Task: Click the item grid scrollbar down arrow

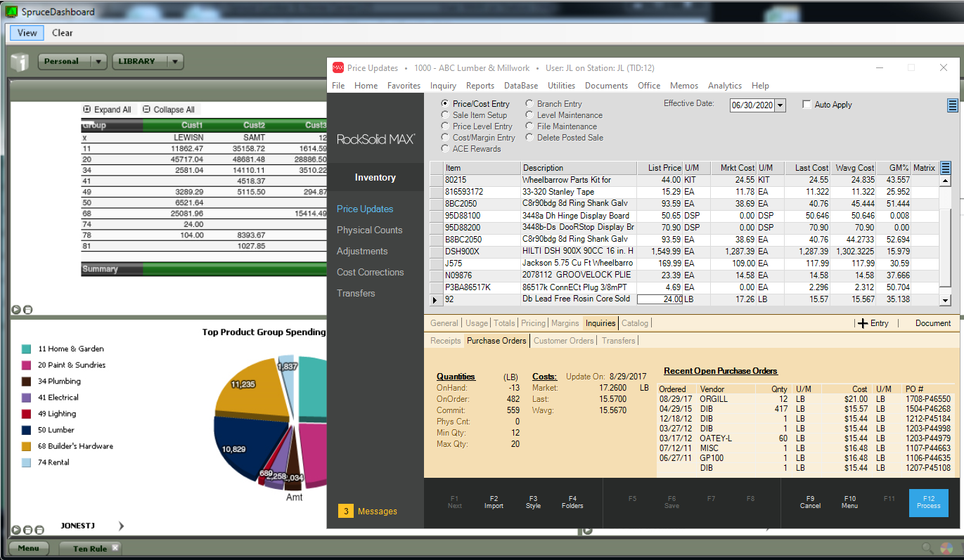Action: (946, 300)
